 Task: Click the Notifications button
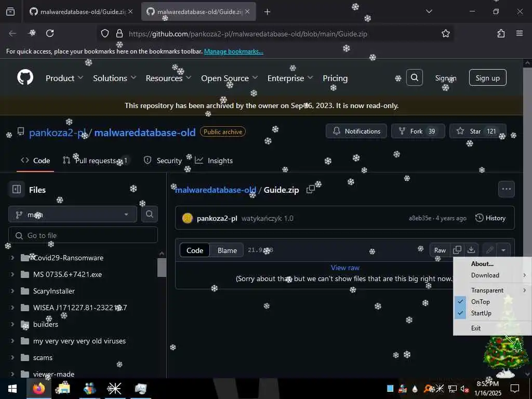pyautogui.click(x=356, y=131)
